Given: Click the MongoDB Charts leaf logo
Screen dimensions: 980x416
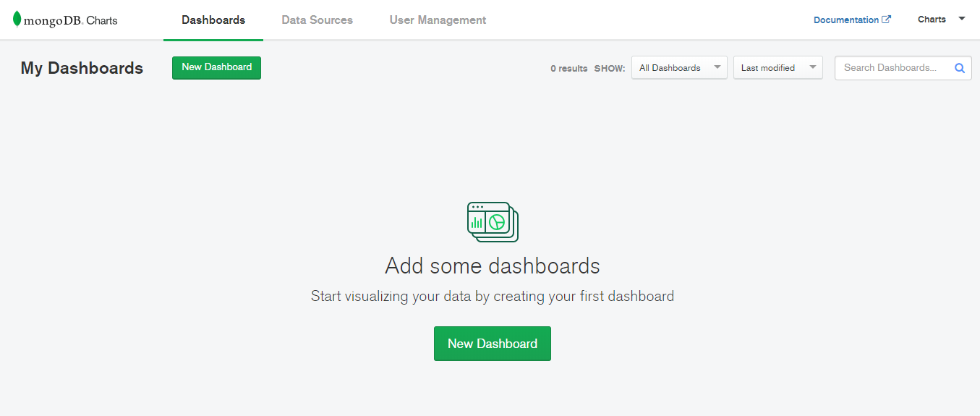Looking at the screenshot, I should [x=17, y=20].
